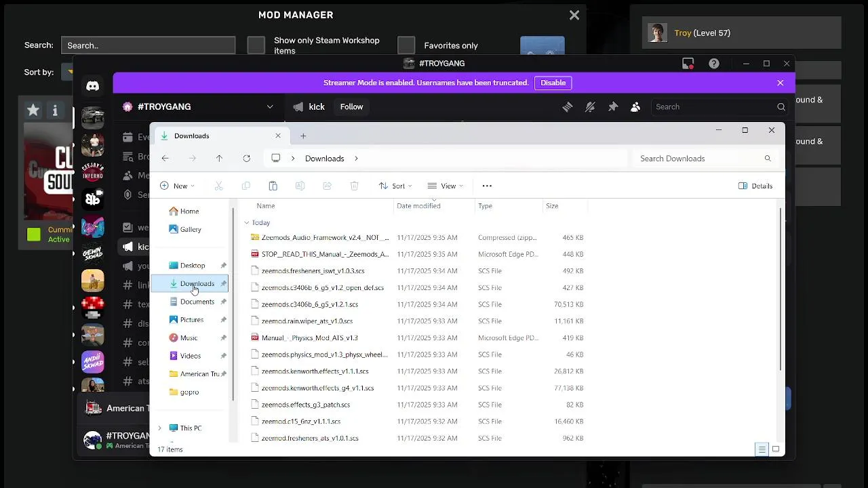Click Follow button in kick channel header
868x488 pixels.
coord(351,107)
